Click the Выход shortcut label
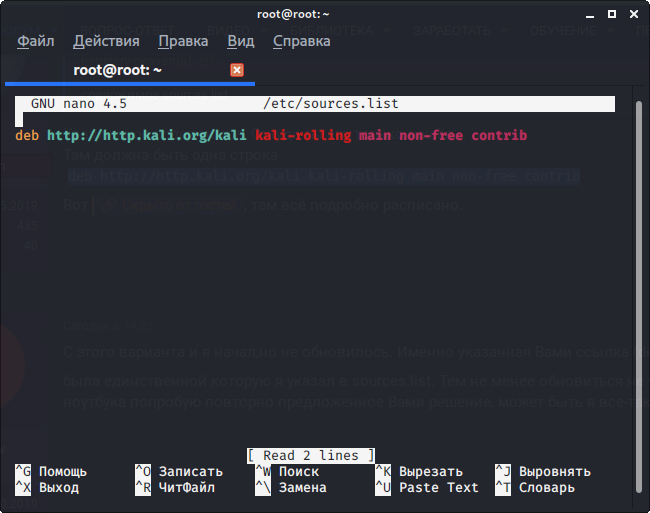 (x=58, y=487)
